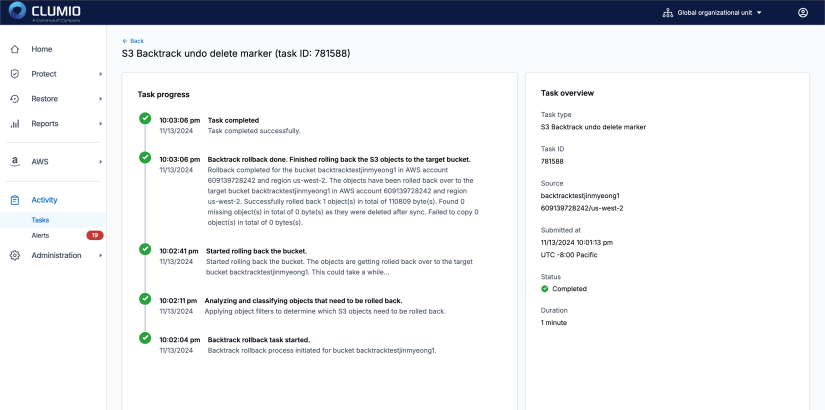Click the Administration gear icon
This screenshot has height=410, width=825.
click(x=15, y=255)
